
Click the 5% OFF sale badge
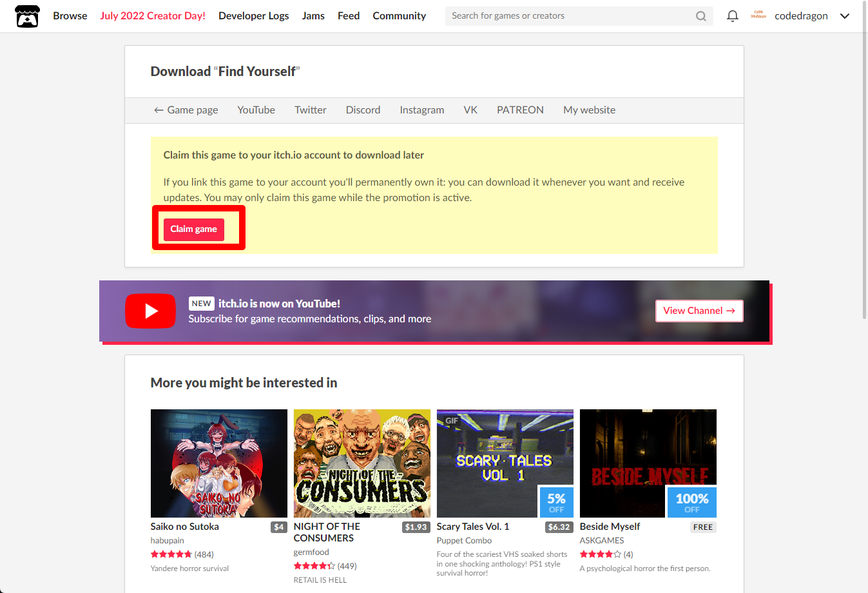556,502
